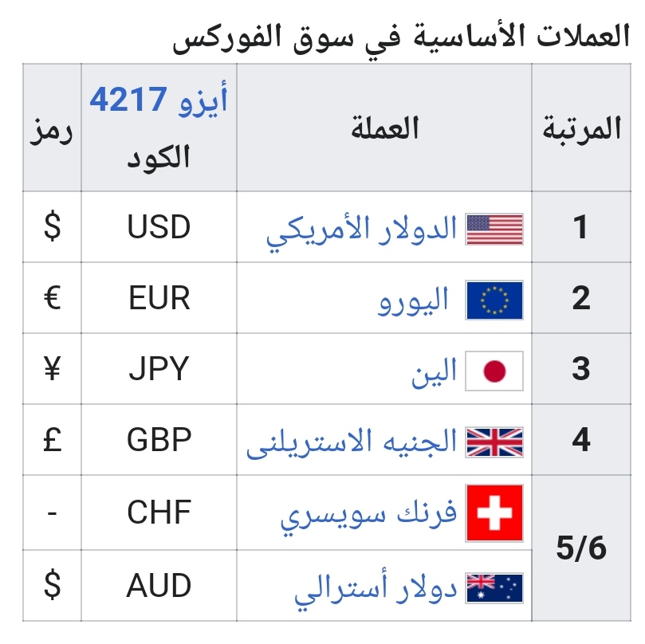Click the USD code cell
645x644 pixels.
[x=159, y=228]
